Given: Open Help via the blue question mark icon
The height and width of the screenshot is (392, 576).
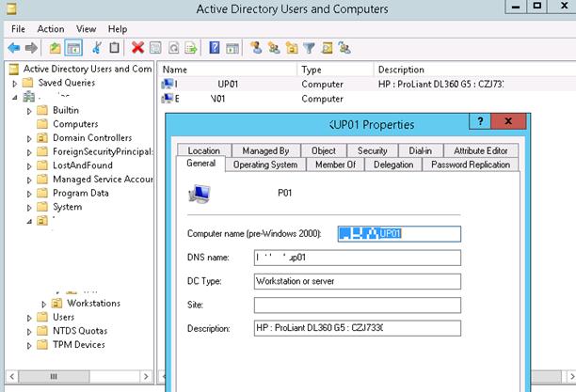Looking at the screenshot, I should (x=215, y=48).
